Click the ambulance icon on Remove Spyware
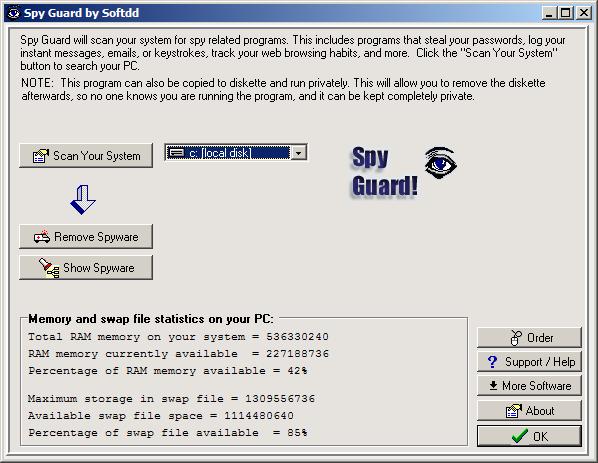Screen dimensions: 598x463 [x=42, y=236]
